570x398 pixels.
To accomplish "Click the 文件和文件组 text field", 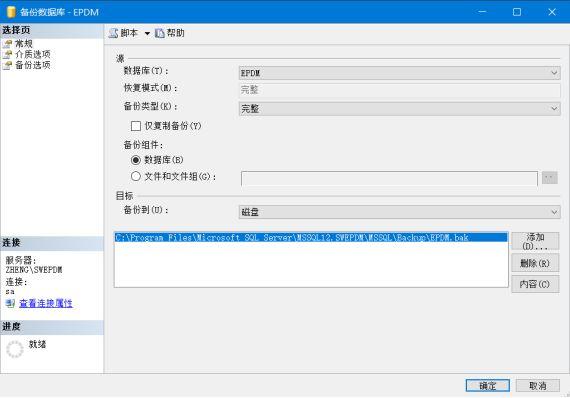I will click(389, 178).
